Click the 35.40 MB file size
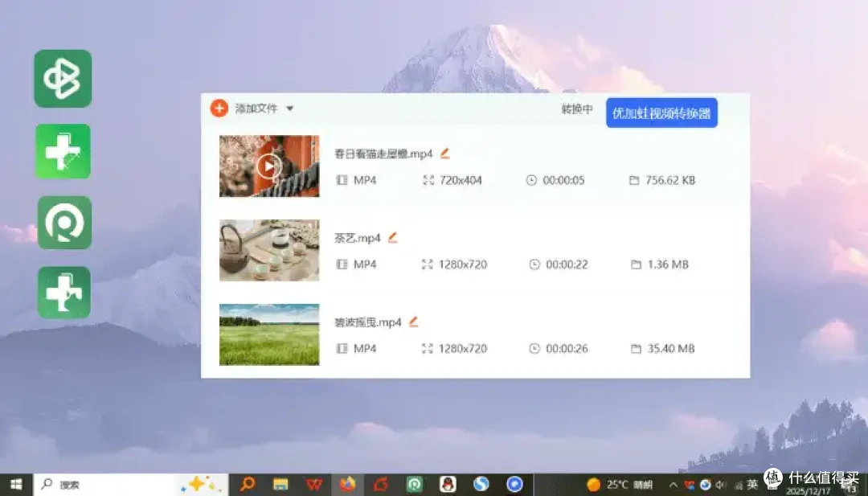 [x=671, y=348]
